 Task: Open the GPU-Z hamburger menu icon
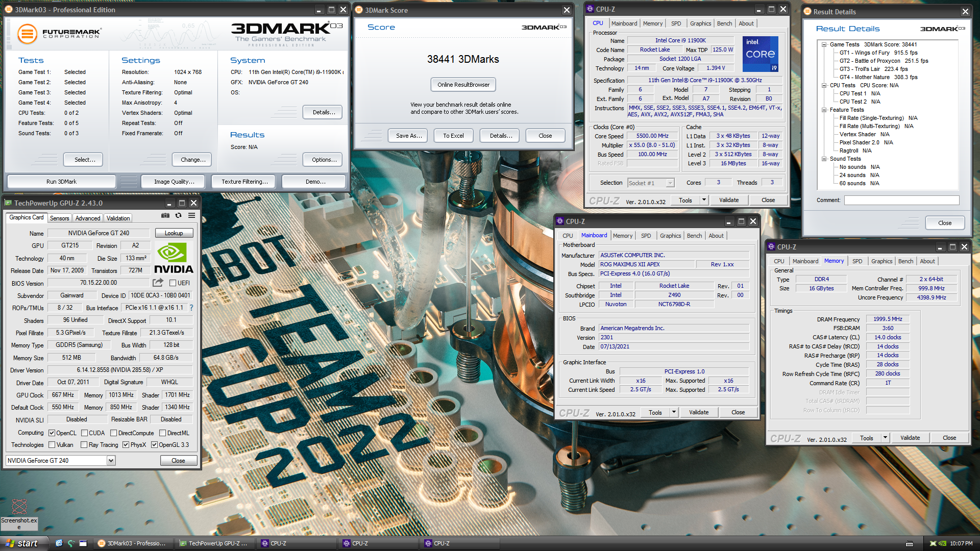(x=191, y=216)
